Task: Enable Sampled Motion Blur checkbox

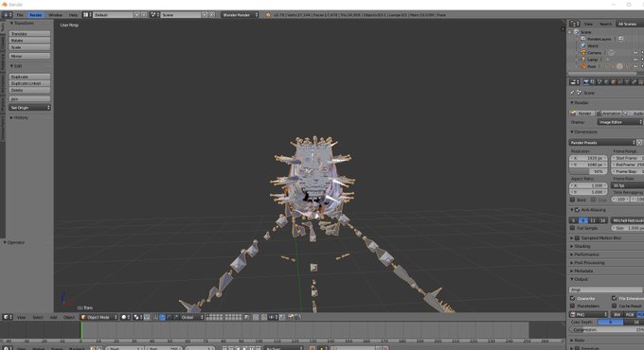Action: click(577, 238)
